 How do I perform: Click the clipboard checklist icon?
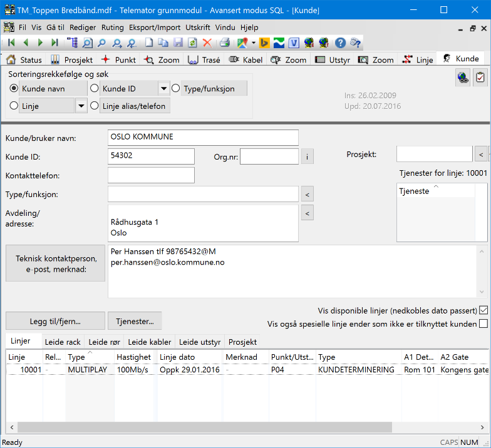point(480,78)
